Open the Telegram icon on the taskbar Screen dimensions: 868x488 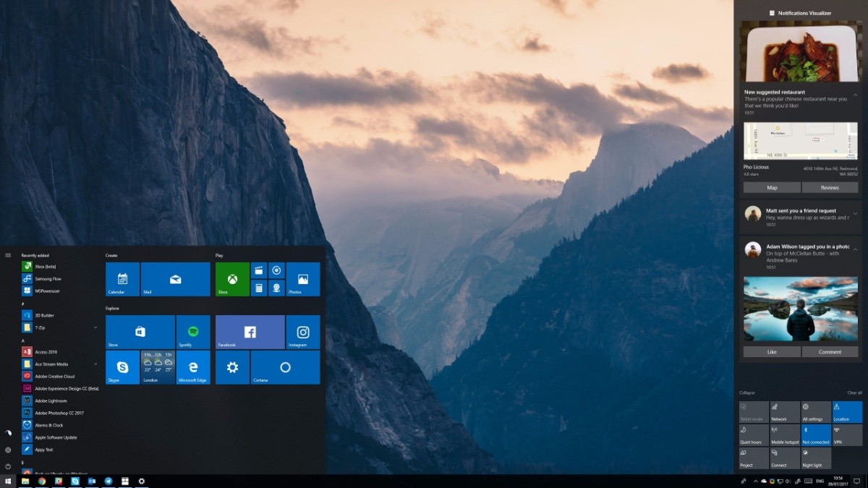click(109, 481)
